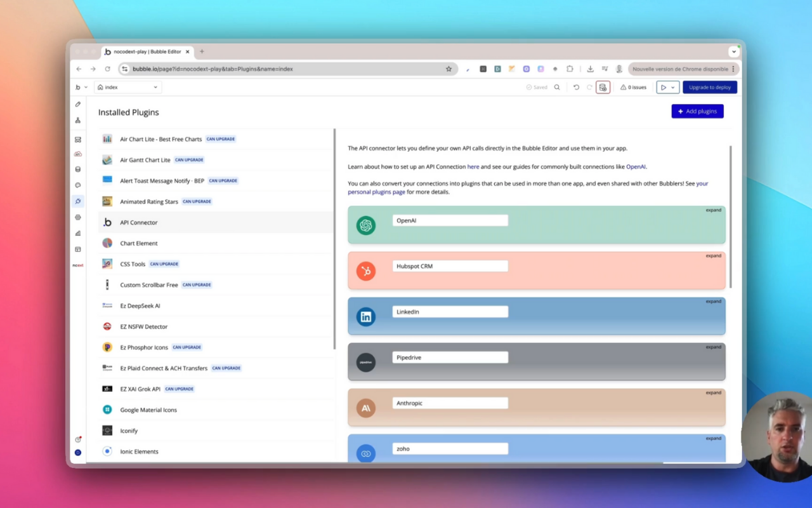Viewport: 812px width, 508px height.
Task: Open the 'here' hyperlink about API Connections
Action: click(x=473, y=166)
